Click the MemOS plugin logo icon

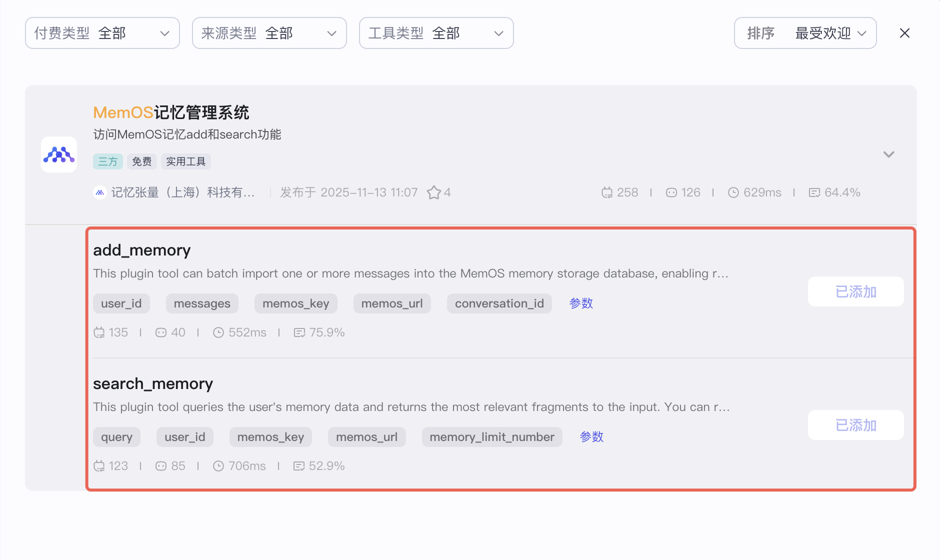tap(59, 154)
